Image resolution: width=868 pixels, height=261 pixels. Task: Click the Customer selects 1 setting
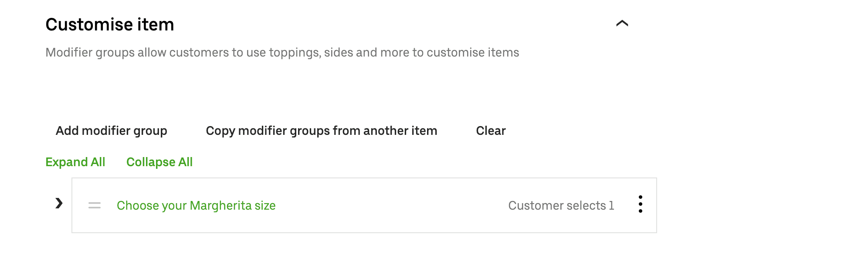coord(561,205)
